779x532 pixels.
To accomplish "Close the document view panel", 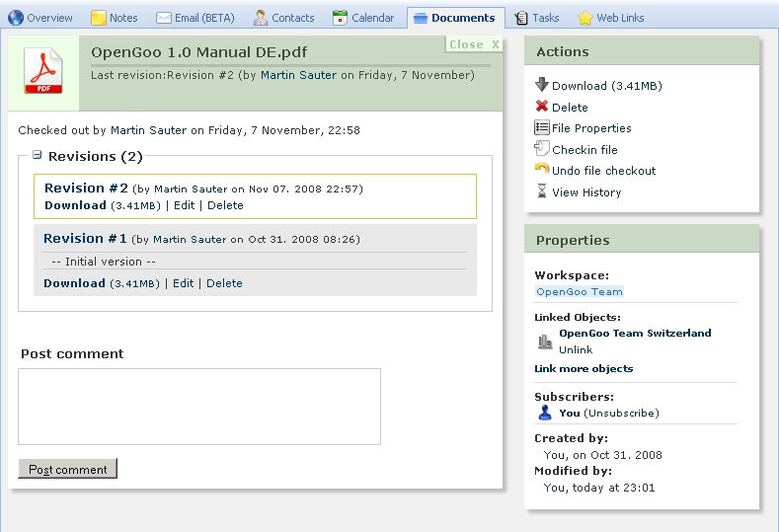I will pyautogui.click(x=474, y=44).
